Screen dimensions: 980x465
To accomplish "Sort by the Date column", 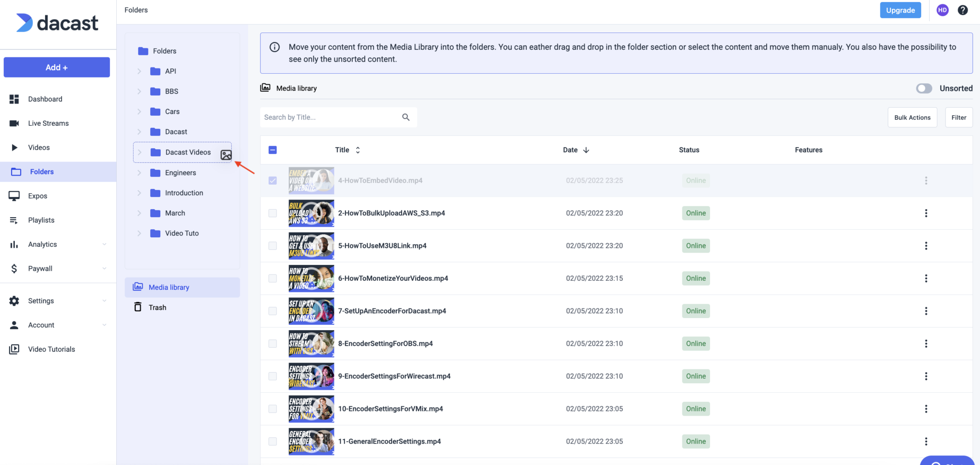I will (x=576, y=150).
